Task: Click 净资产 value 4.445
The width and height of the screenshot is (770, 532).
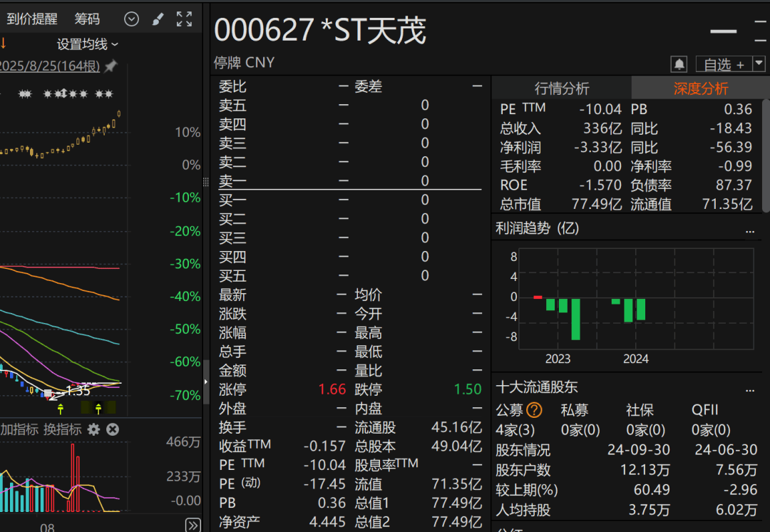Action: (x=327, y=522)
